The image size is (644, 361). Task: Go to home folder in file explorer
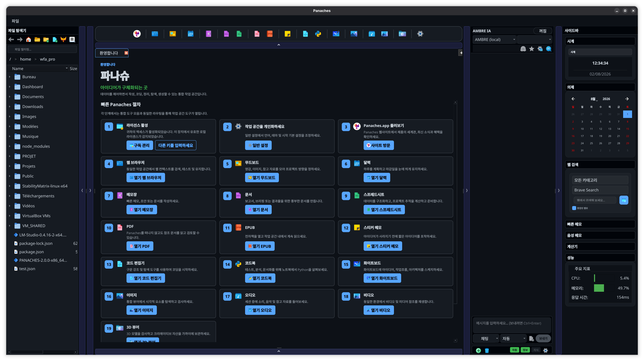pos(29,39)
